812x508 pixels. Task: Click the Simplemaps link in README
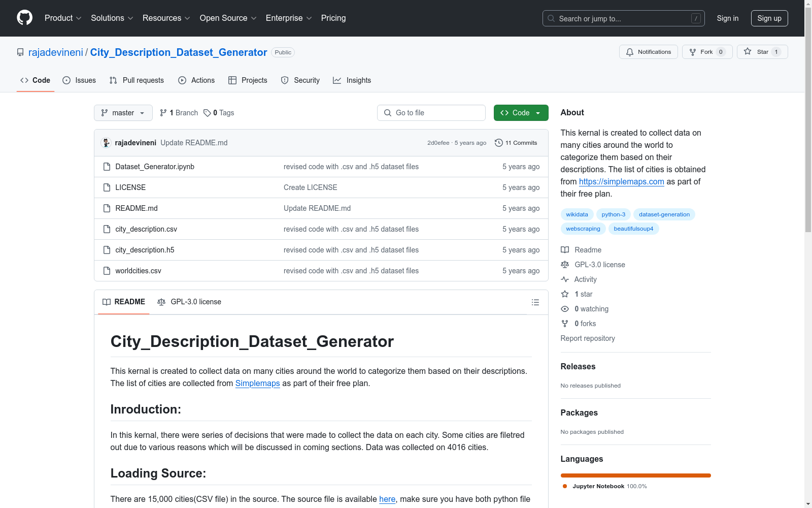tap(258, 383)
